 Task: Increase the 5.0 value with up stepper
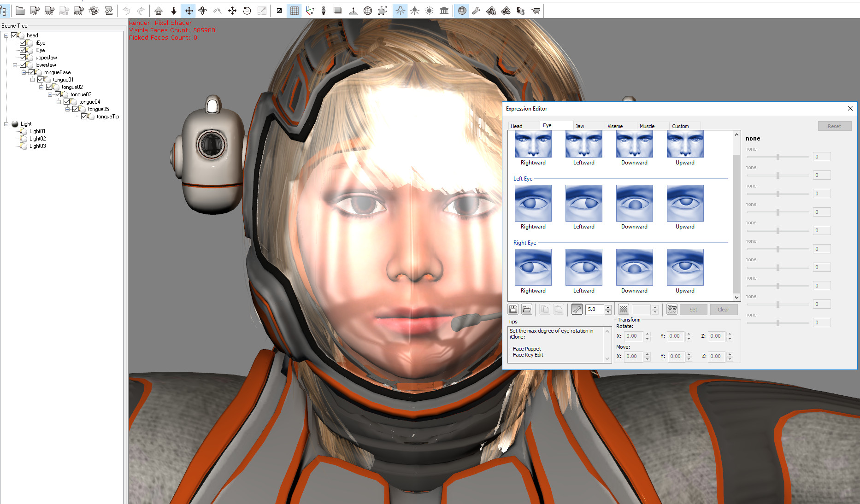[x=608, y=307]
